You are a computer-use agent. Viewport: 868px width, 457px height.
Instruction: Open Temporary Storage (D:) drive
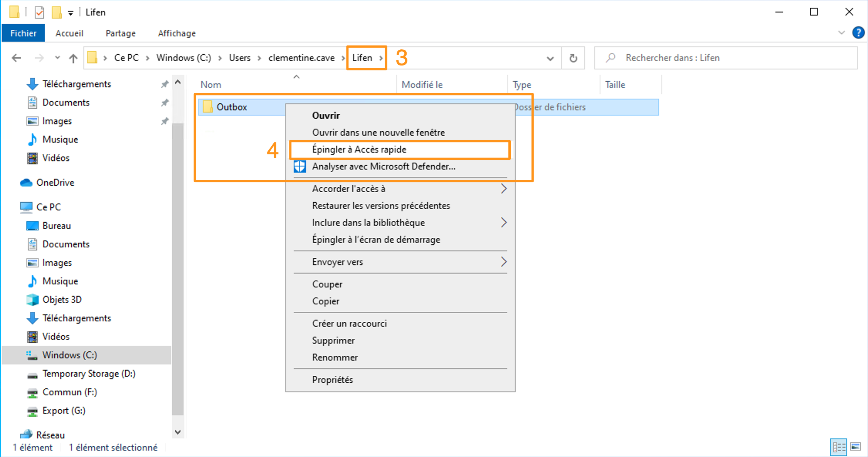tap(89, 374)
